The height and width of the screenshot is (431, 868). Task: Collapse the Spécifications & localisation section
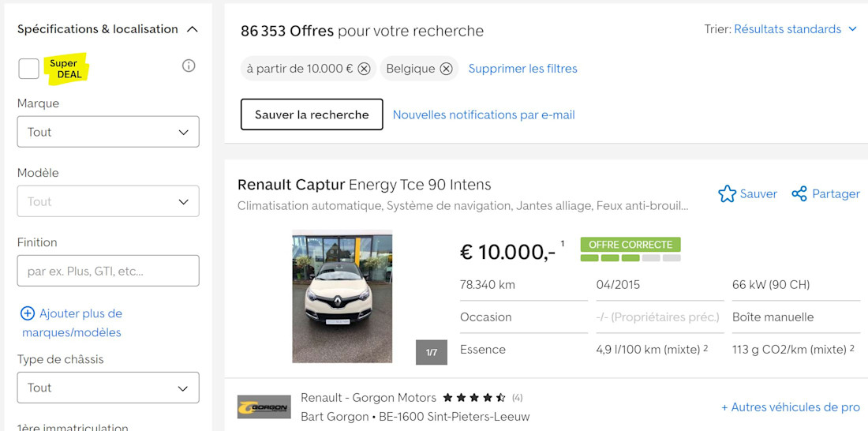(192, 29)
